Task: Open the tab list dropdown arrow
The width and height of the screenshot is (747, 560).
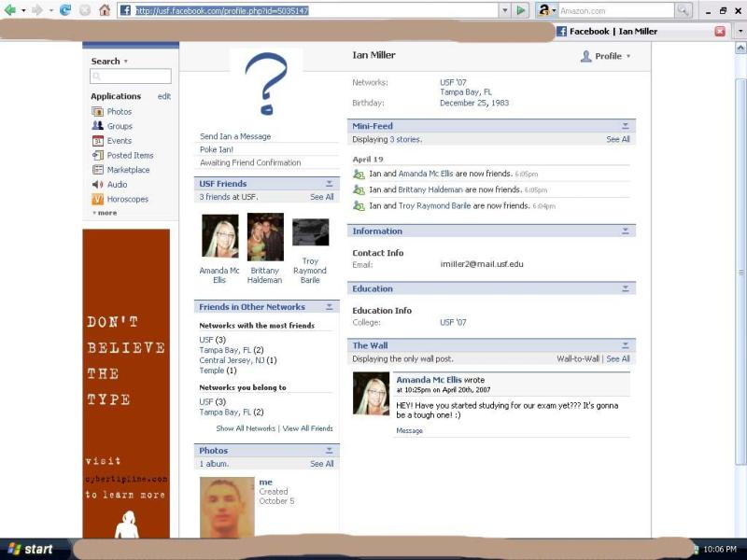Action: click(740, 31)
